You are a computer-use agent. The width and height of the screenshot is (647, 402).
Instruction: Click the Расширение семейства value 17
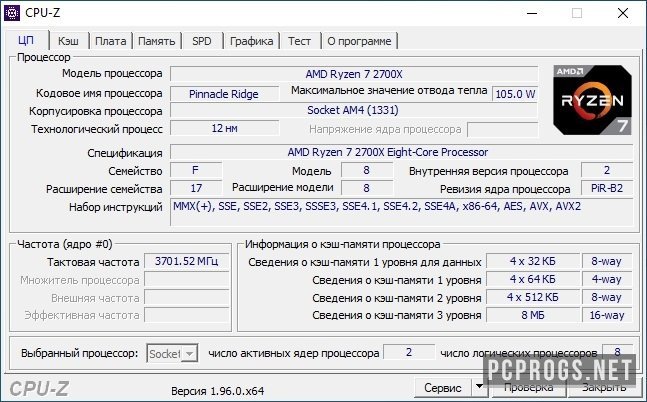196,188
